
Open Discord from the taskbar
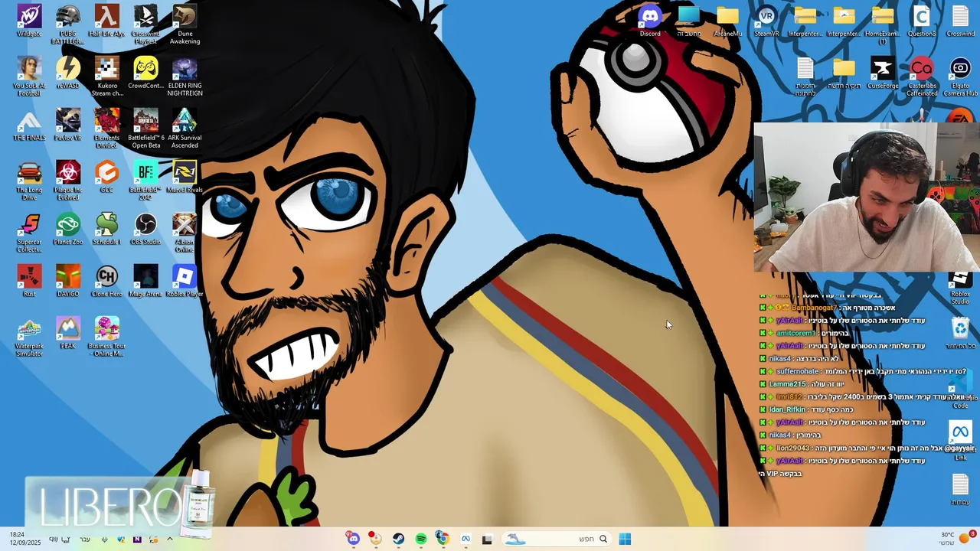(353, 540)
